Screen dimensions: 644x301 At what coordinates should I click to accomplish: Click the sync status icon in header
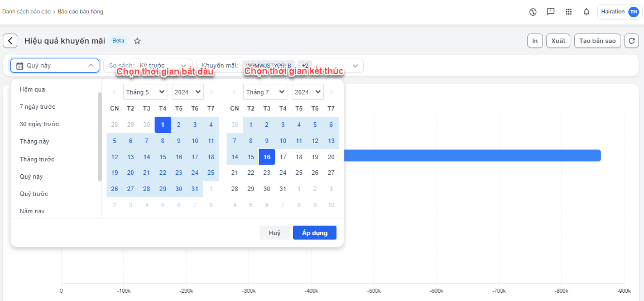533,12
